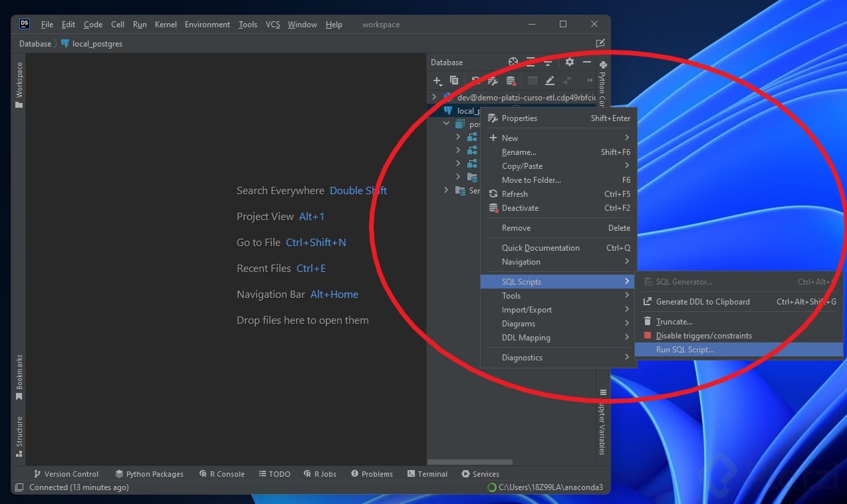Open the Workspace side panel tab

[x=19, y=84]
